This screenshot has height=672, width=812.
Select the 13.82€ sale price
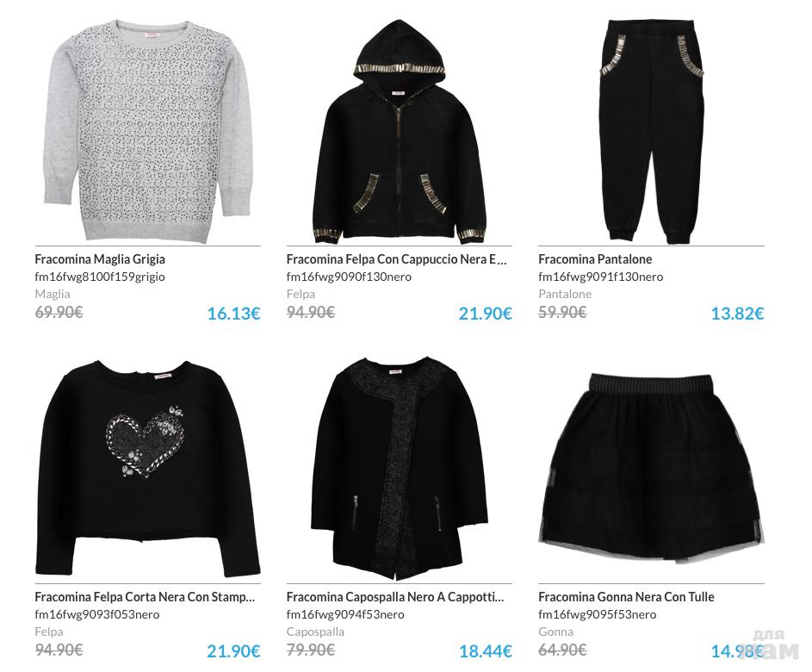[x=737, y=314]
